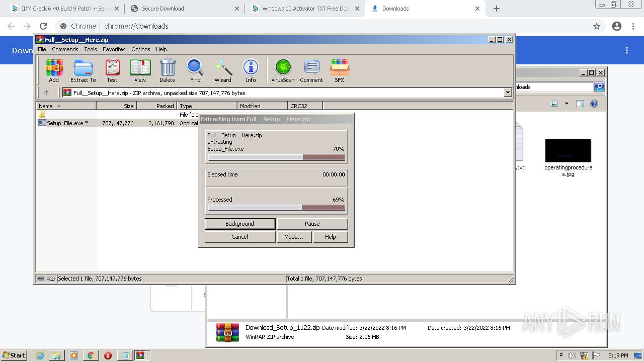Switch to Windows 10 Activator tab
This screenshot has height=362, width=644.
click(306, 9)
